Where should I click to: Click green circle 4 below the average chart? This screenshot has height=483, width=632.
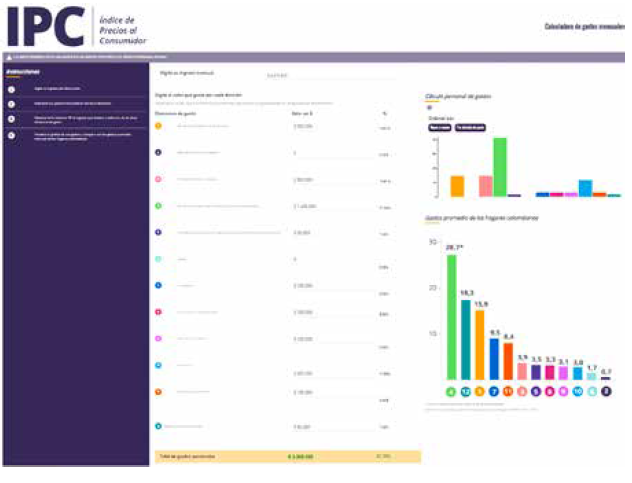click(x=451, y=392)
